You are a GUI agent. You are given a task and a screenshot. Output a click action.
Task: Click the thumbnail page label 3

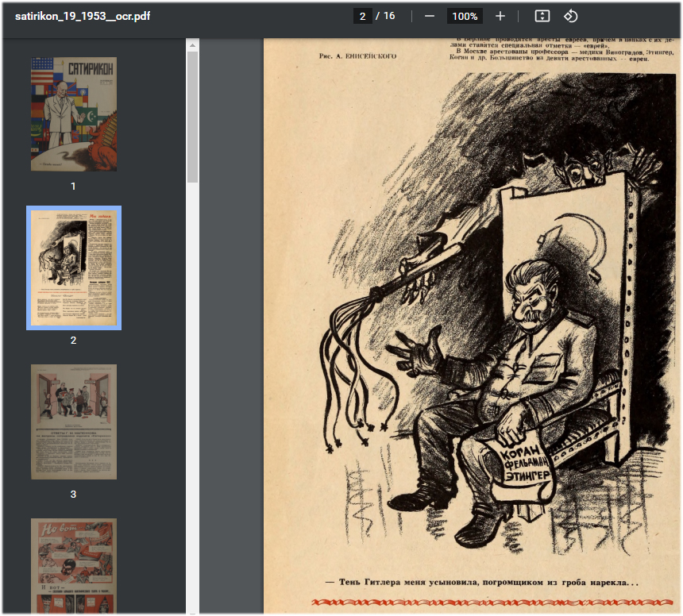click(x=73, y=495)
